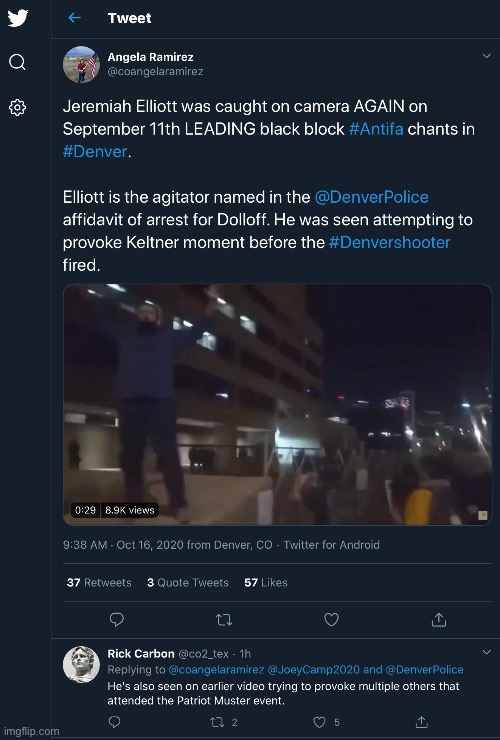This screenshot has width=500, height=740.
Task: Click the Twitter bird logo
Action: click(18, 18)
